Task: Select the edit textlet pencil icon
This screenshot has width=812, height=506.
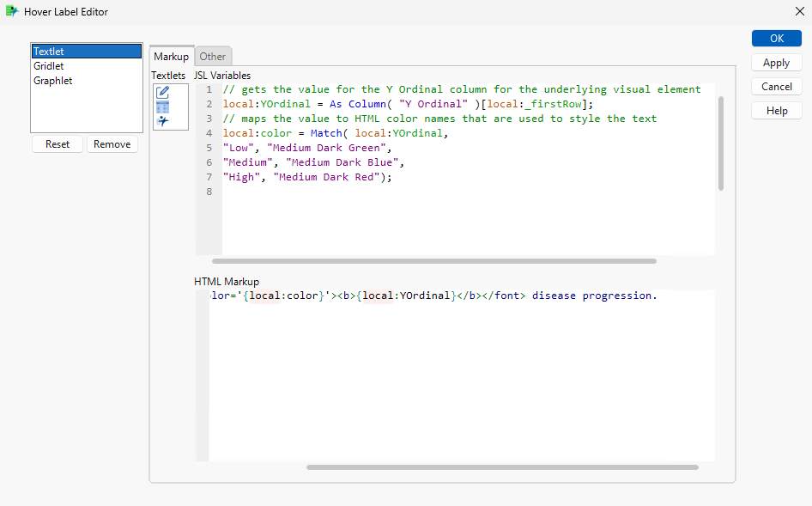Action: (162, 92)
